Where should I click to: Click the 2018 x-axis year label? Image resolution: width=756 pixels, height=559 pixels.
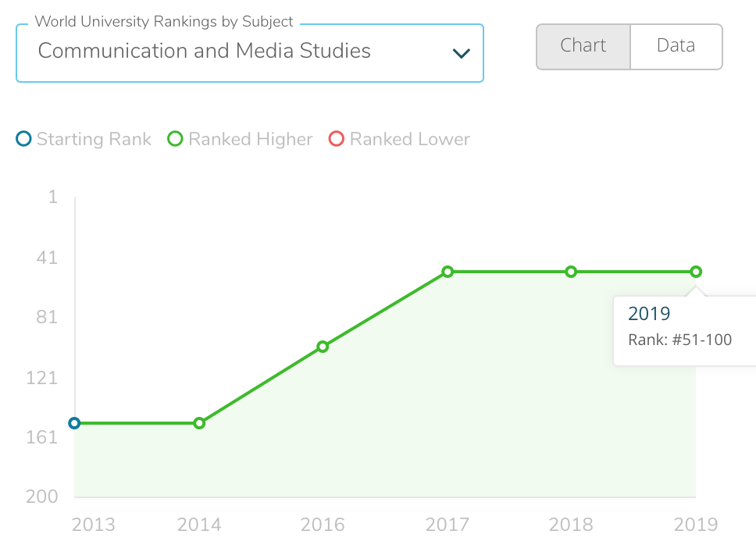pyautogui.click(x=571, y=525)
